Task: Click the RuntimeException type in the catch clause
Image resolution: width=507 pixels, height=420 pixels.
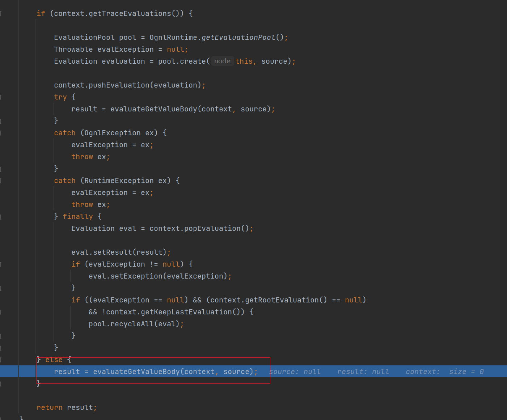Action: tap(119, 181)
